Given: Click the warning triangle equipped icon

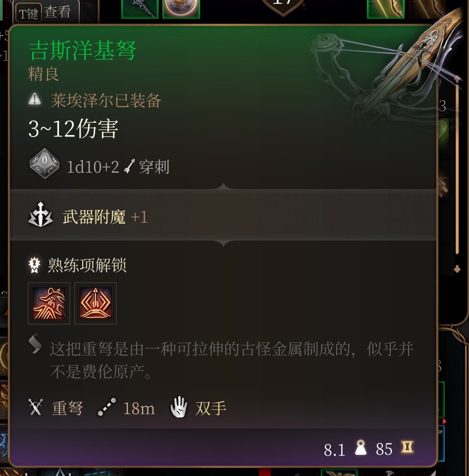Looking at the screenshot, I should click(x=35, y=99).
